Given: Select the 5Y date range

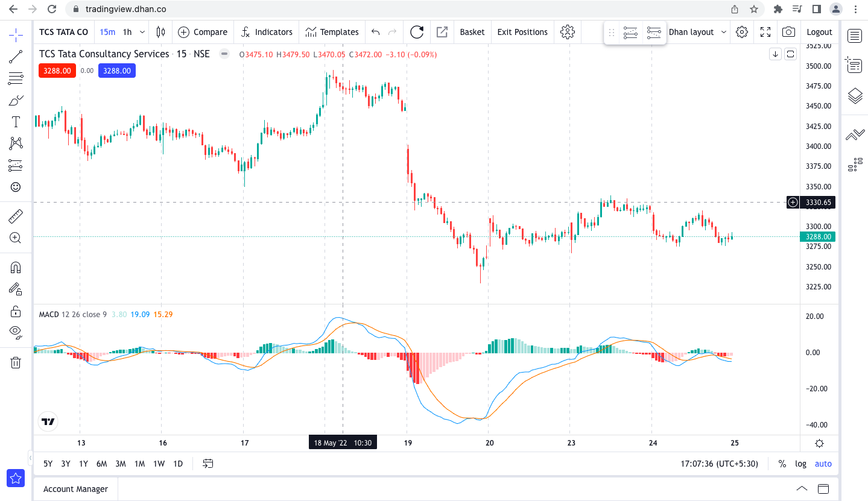Looking at the screenshot, I should point(48,464).
